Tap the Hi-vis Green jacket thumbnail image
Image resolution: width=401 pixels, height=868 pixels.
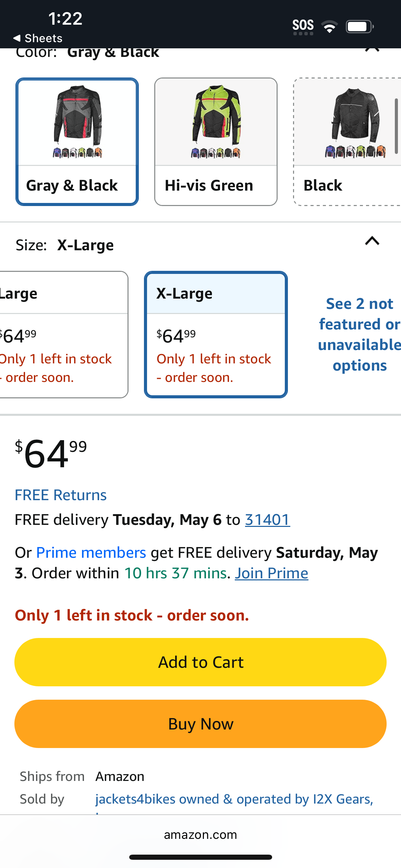216,122
